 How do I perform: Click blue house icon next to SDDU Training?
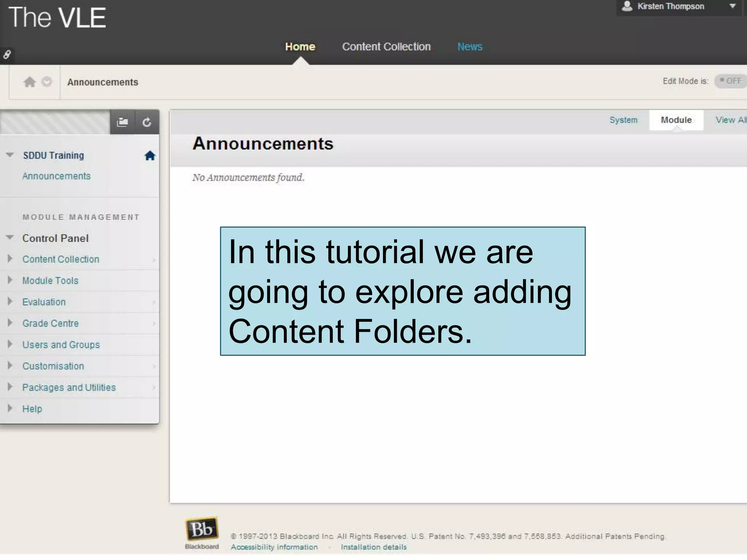(x=150, y=156)
